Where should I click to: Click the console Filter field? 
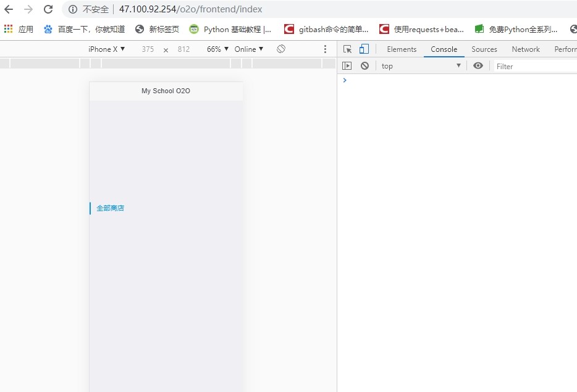coord(536,66)
